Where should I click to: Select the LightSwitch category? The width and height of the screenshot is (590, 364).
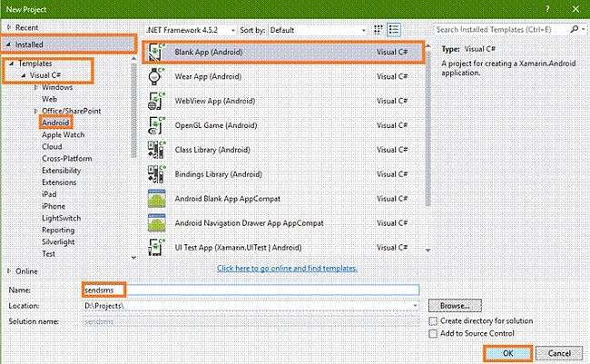(61, 218)
